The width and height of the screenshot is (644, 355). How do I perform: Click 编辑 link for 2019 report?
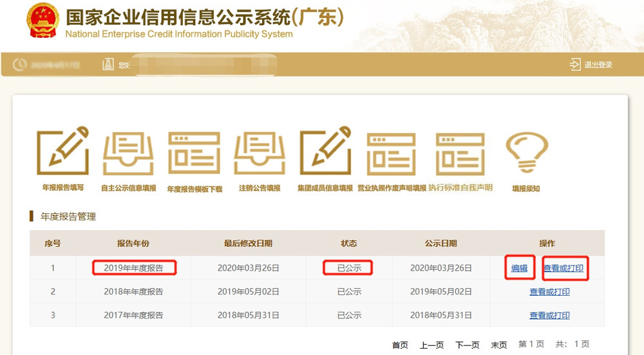[x=519, y=268]
